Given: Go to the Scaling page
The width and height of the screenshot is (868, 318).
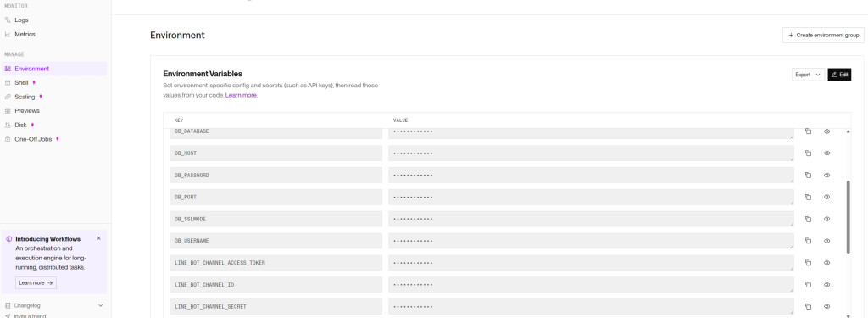Looking at the screenshot, I should point(25,97).
